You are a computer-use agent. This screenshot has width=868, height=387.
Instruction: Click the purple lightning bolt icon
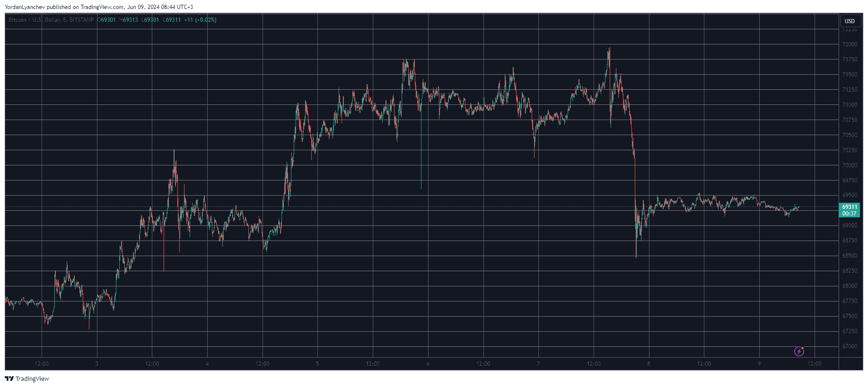[799, 351]
